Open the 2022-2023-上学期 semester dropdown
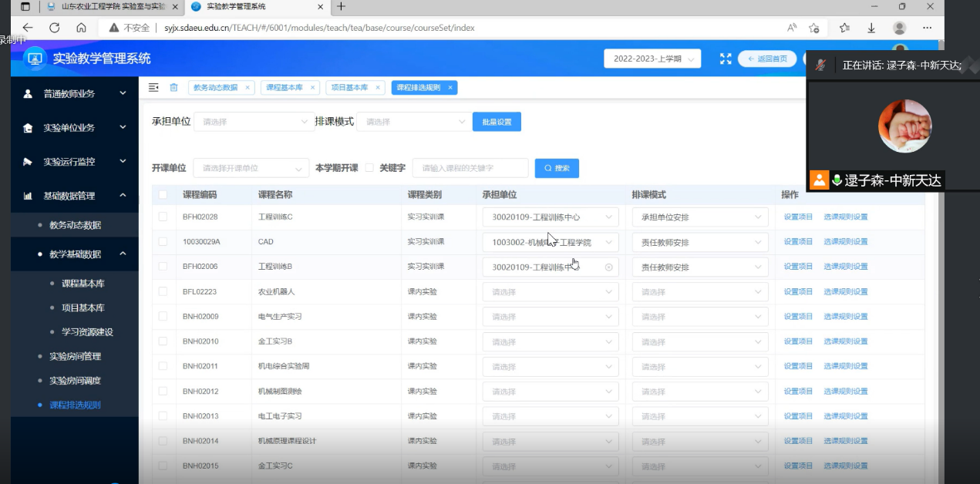The width and height of the screenshot is (980, 484). pyautogui.click(x=652, y=59)
